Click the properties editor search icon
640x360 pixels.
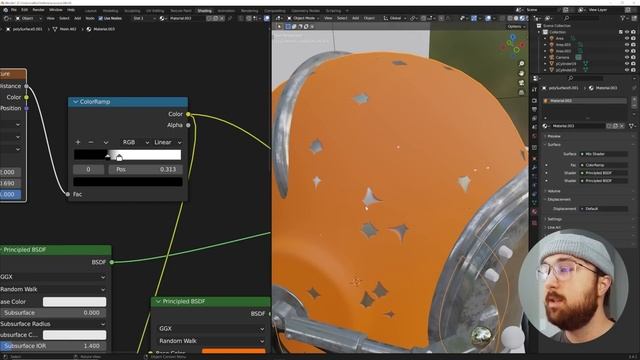[571, 78]
